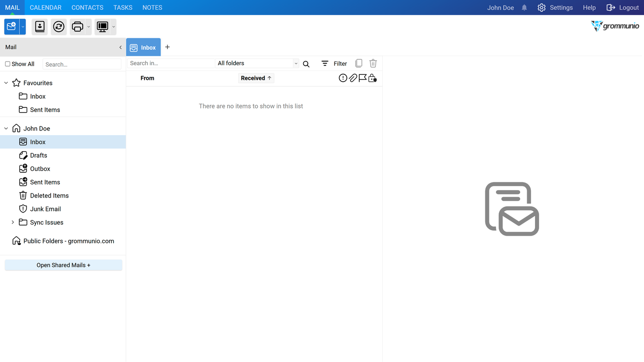Click the copy/move messages icon
Viewport: 644px width, 362px height.
click(x=359, y=63)
